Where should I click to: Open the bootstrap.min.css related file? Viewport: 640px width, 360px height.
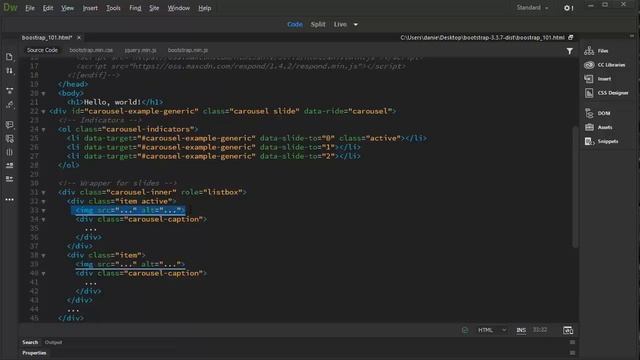point(91,50)
